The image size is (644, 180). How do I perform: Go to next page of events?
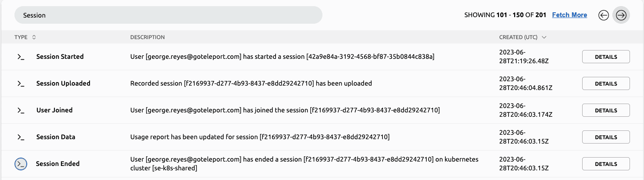click(x=621, y=15)
